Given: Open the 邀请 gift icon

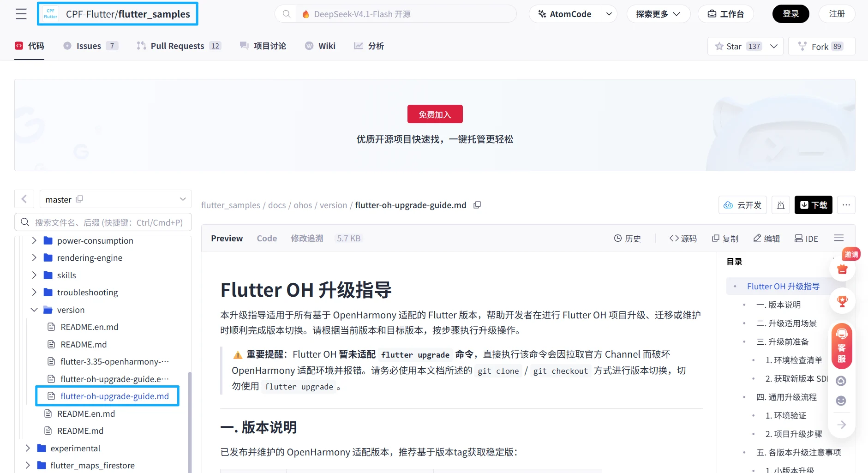Looking at the screenshot, I should (843, 269).
